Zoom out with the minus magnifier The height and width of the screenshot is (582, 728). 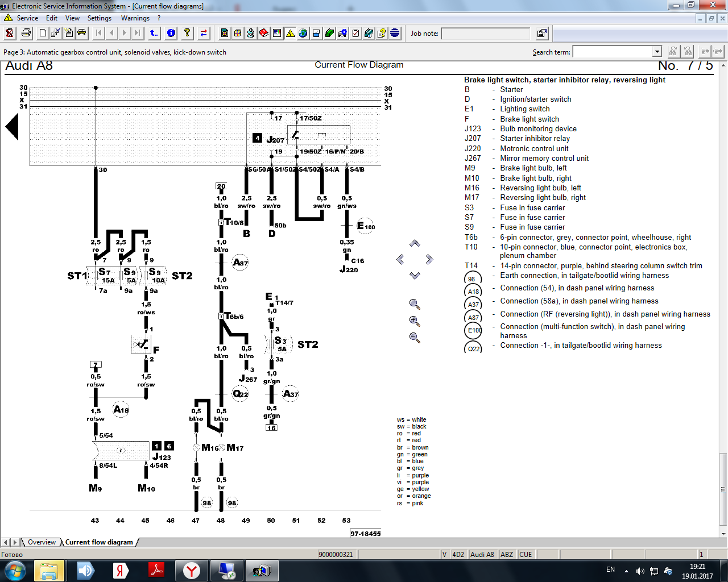pyautogui.click(x=415, y=338)
